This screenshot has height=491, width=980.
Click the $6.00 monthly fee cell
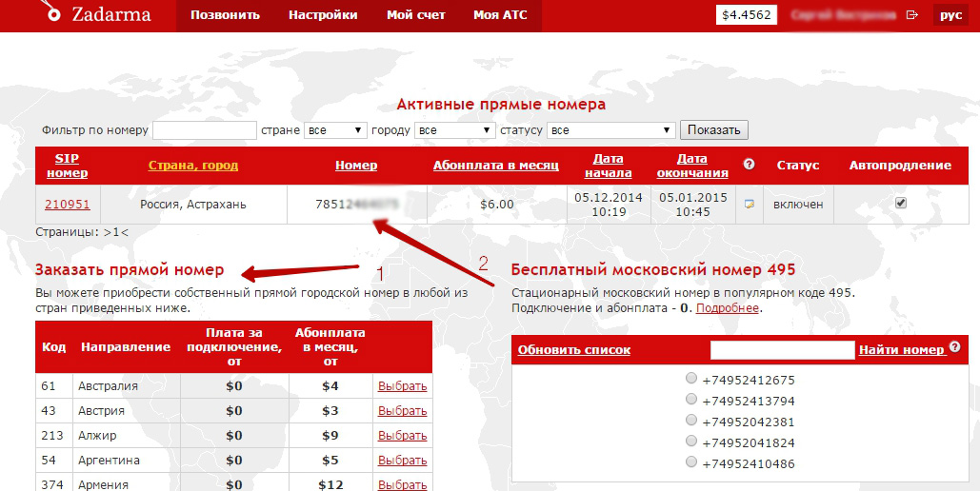(x=497, y=205)
